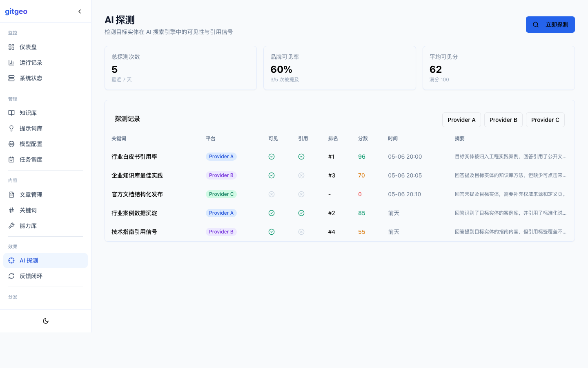The image size is (588, 368).
Task: Click search icon in 立即探测 button
Action: [536, 25]
